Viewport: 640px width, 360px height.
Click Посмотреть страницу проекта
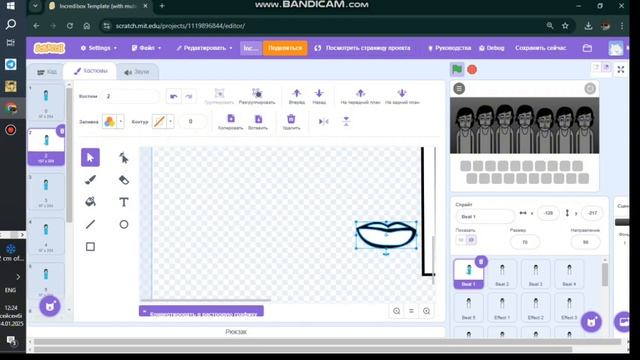click(362, 48)
